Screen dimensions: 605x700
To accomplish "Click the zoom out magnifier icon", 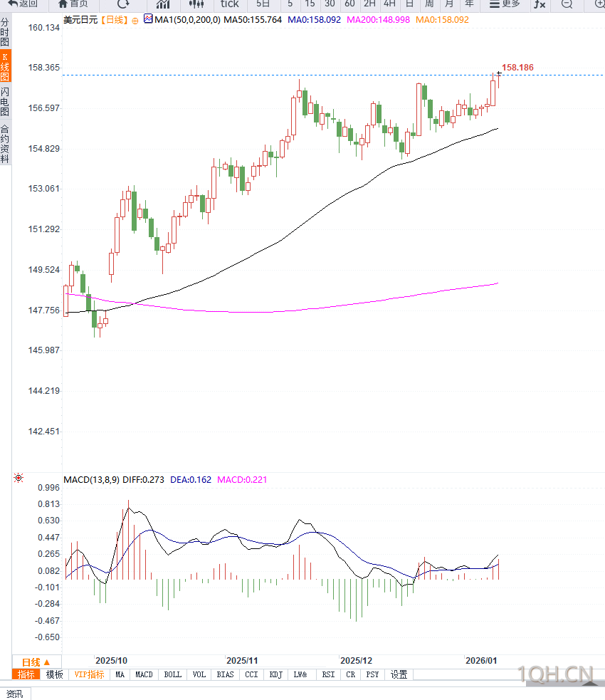I will [566, 4].
